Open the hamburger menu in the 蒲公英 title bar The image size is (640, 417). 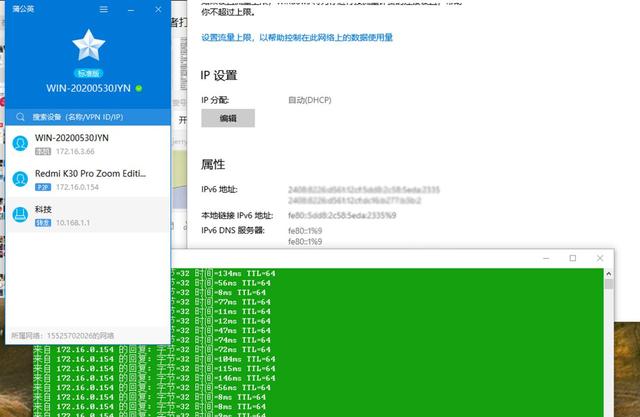coord(105,9)
